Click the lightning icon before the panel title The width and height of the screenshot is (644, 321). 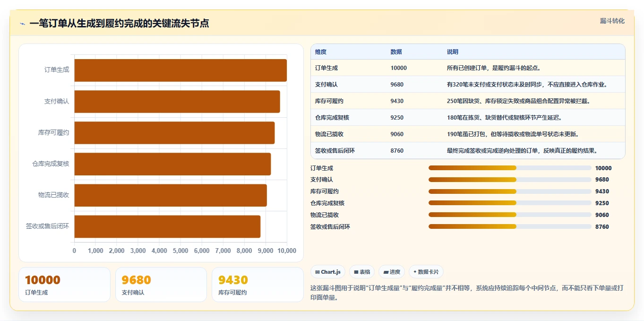[x=22, y=24]
